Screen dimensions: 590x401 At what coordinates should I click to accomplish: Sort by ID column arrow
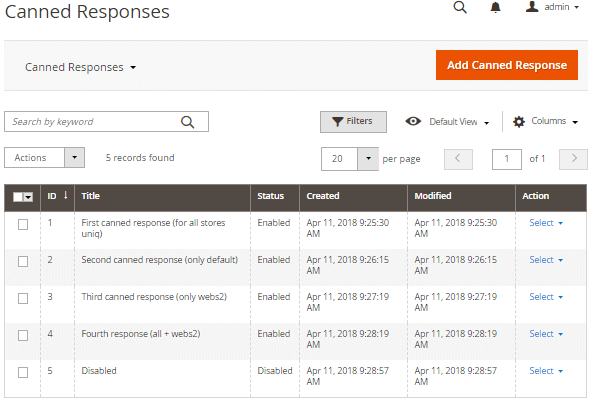coord(65,195)
